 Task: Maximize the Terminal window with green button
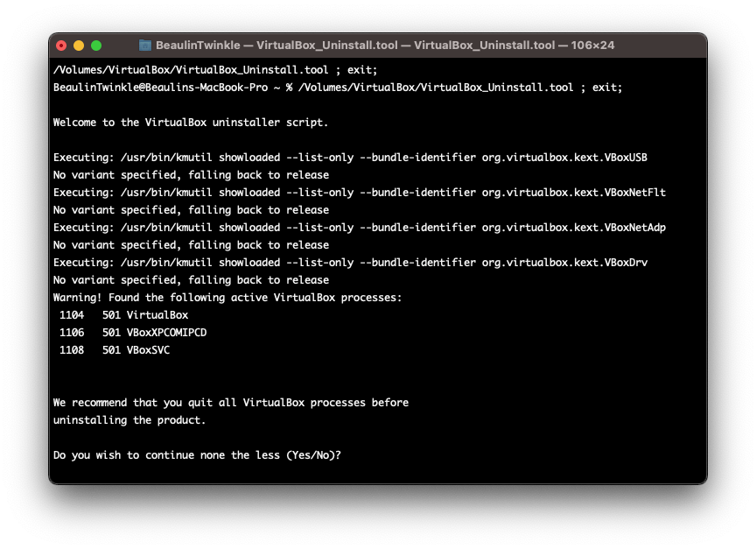pyautogui.click(x=96, y=46)
